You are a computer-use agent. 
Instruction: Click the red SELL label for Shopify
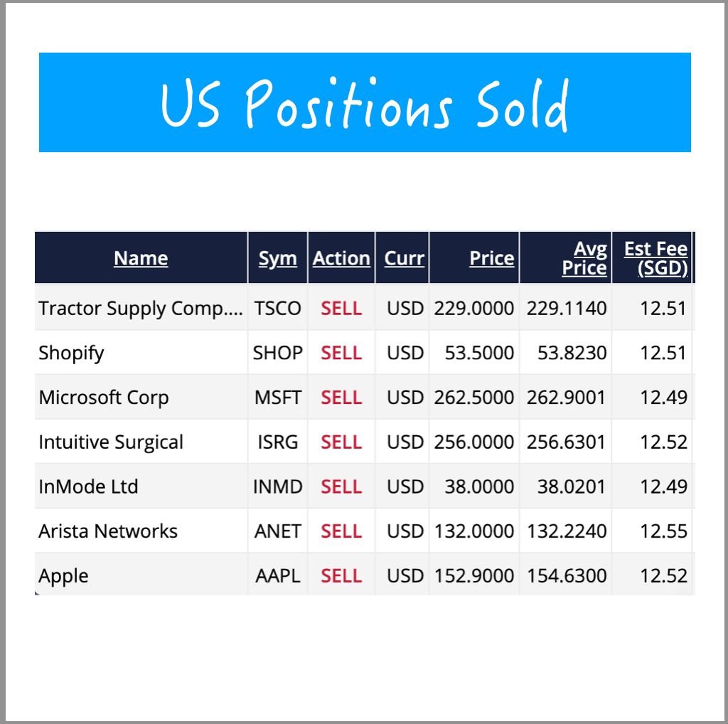click(341, 353)
